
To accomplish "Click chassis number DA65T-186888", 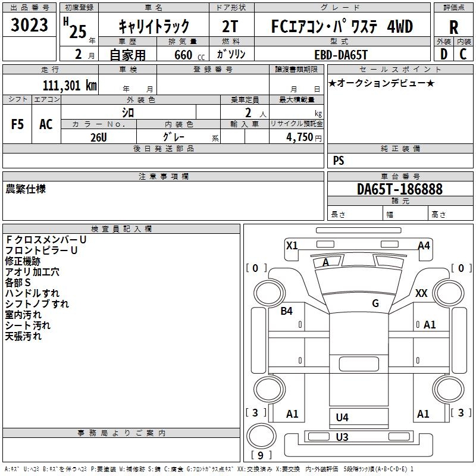I will 400,189.
